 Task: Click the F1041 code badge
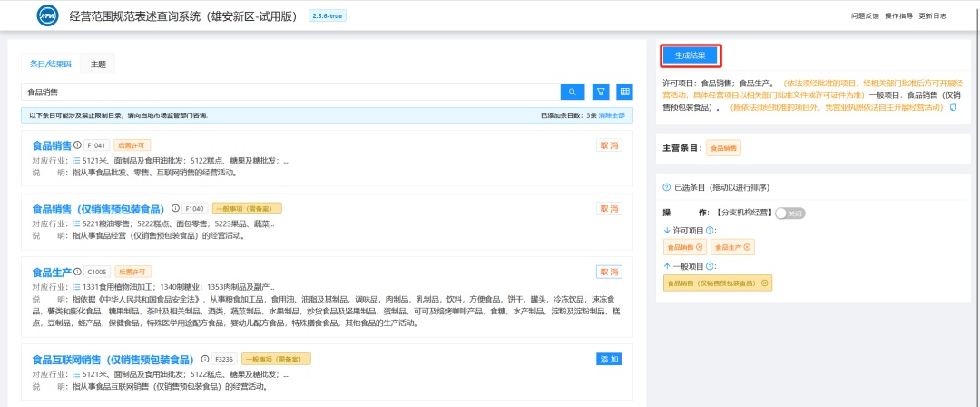pyautogui.click(x=95, y=145)
